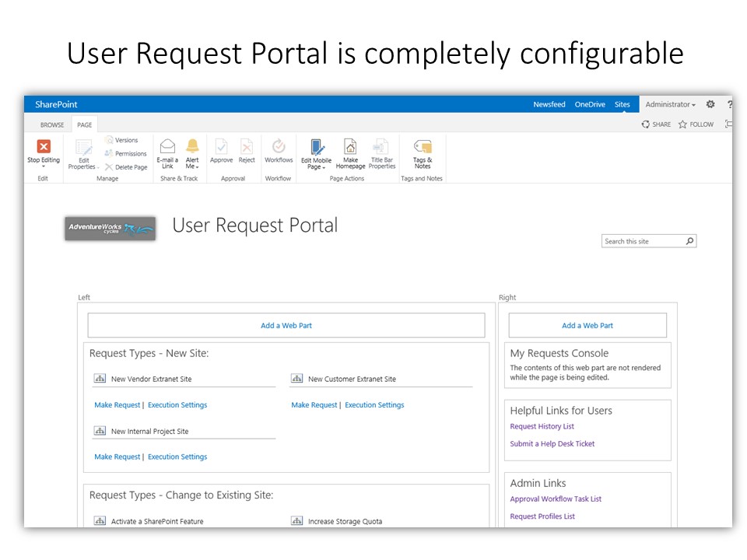Select the PAGE ribbon tab
The image size is (747, 560).
[84, 124]
